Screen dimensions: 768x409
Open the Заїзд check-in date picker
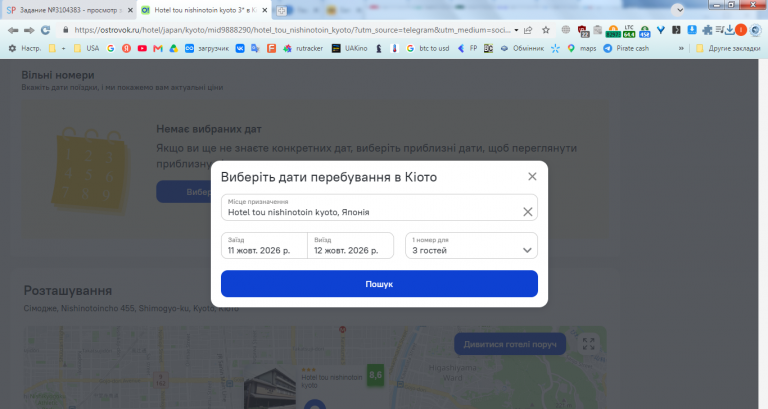(264, 245)
